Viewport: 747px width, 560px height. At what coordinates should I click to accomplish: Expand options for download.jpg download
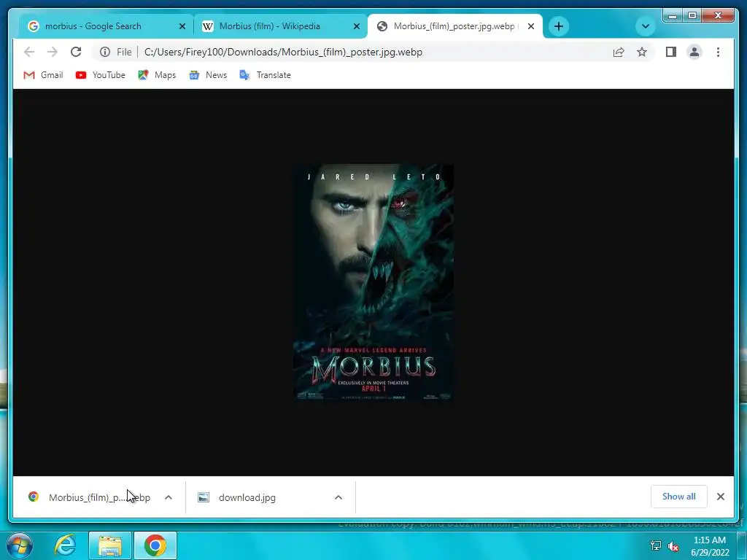(338, 497)
